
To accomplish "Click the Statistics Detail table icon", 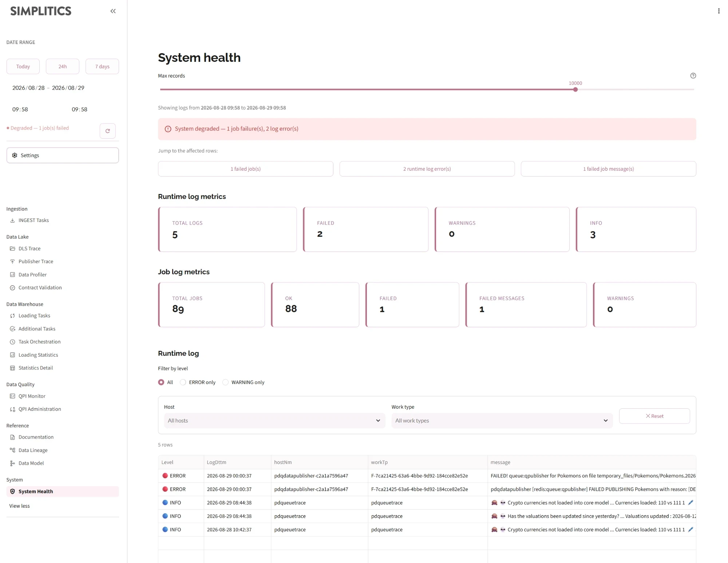I will point(12,368).
